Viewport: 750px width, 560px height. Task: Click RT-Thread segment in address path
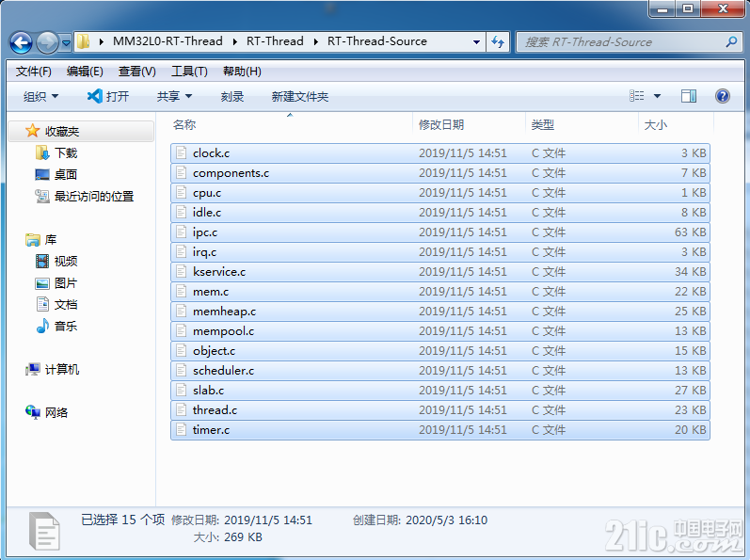[275, 41]
